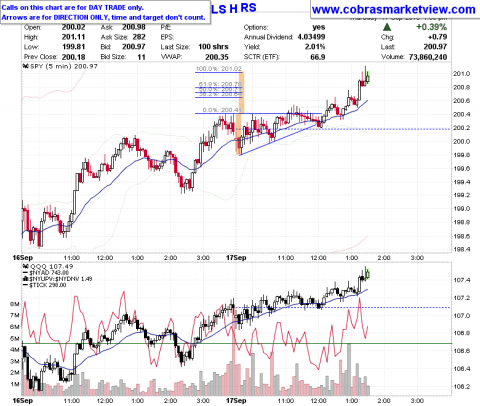This screenshot has height=406, width=480.
Task: Click the 199.0 price axis label
Action: [462, 209]
